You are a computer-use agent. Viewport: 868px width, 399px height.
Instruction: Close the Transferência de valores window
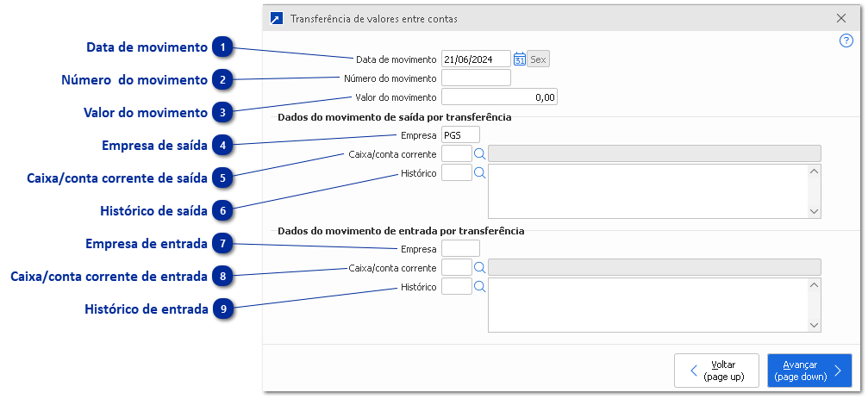pyautogui.click(x=841, y=18)
